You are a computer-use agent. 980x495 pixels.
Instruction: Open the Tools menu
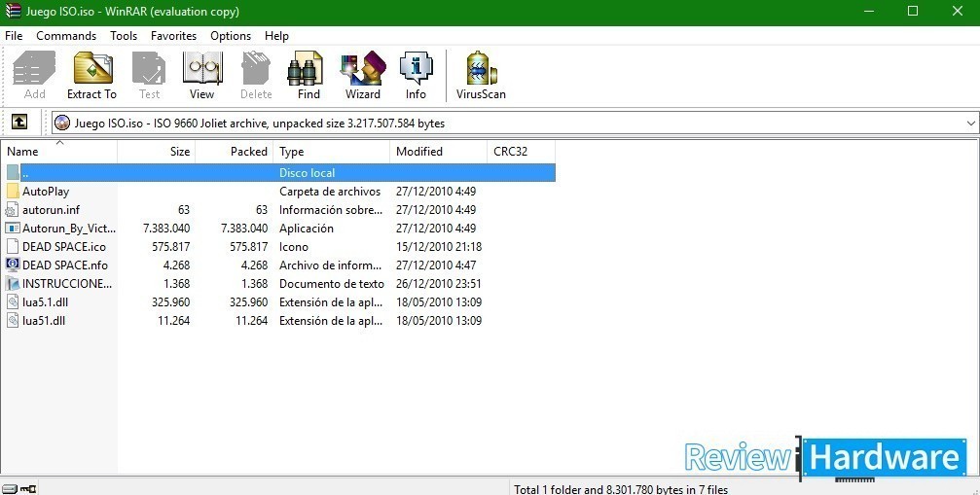[x=124, y=36]
